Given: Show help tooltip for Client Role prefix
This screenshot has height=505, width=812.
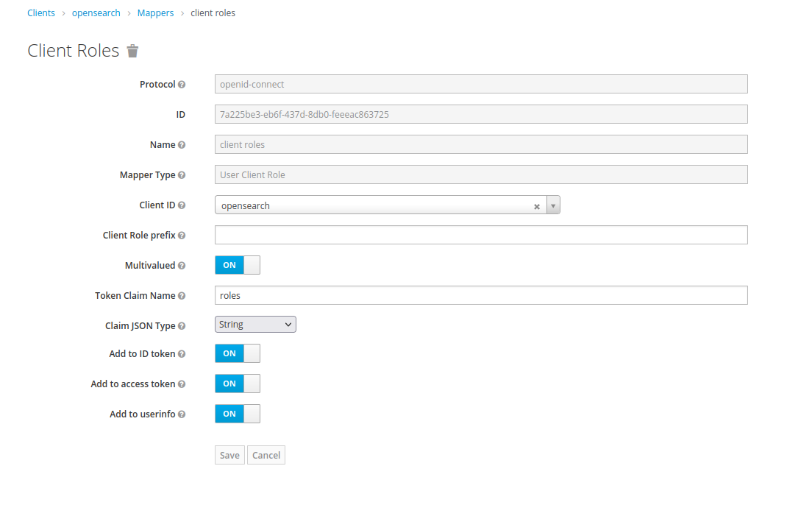Looking at the screenshot, I should pyautogui.click(x=182, y=236).
